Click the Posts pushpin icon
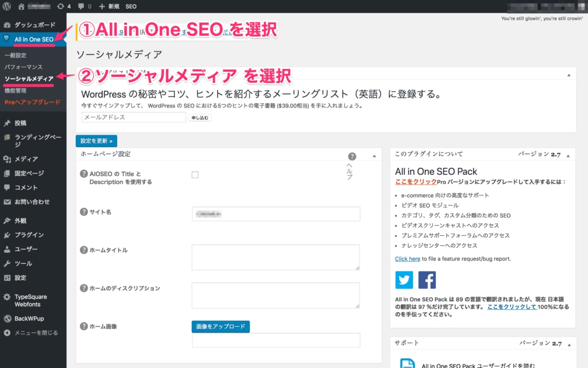 7,123
